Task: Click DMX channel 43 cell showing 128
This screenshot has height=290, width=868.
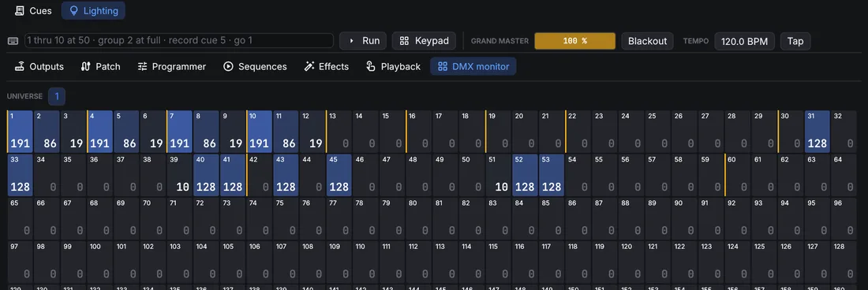Action: click(x=286, y=175)
